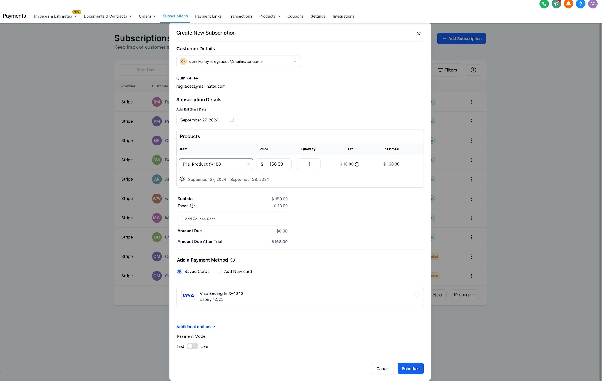
Task: Click the info icon beside the tax amount
Action: click(357, 164)
